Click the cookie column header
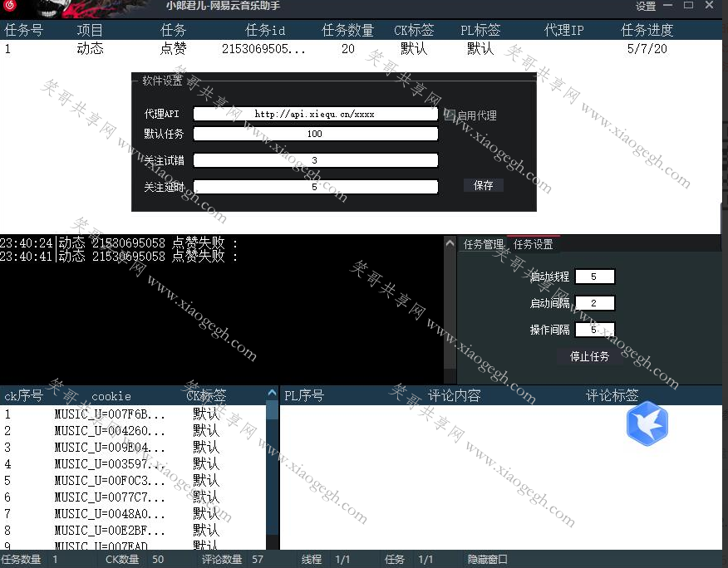Image resolution: width=728 pixels, height=568 pixels. coord(111,396)
